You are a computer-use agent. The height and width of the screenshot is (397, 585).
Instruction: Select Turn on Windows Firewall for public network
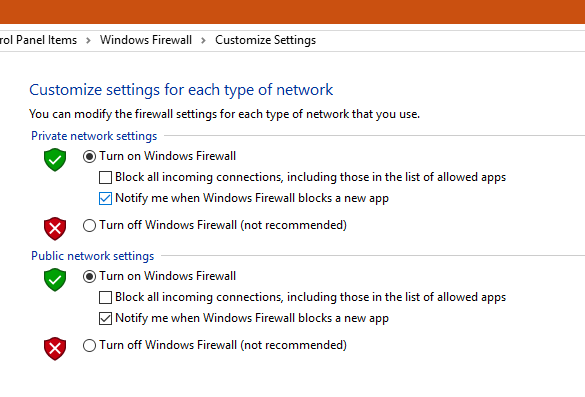click(90, 276)
